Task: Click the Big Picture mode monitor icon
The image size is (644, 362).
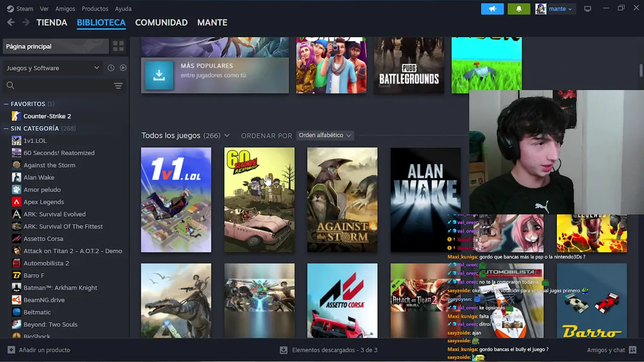Action: [587, 9]
